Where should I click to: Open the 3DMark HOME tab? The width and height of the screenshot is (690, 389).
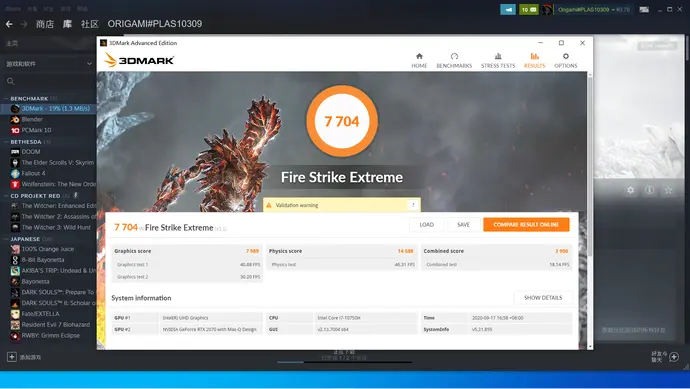click(x=419, y=60)
